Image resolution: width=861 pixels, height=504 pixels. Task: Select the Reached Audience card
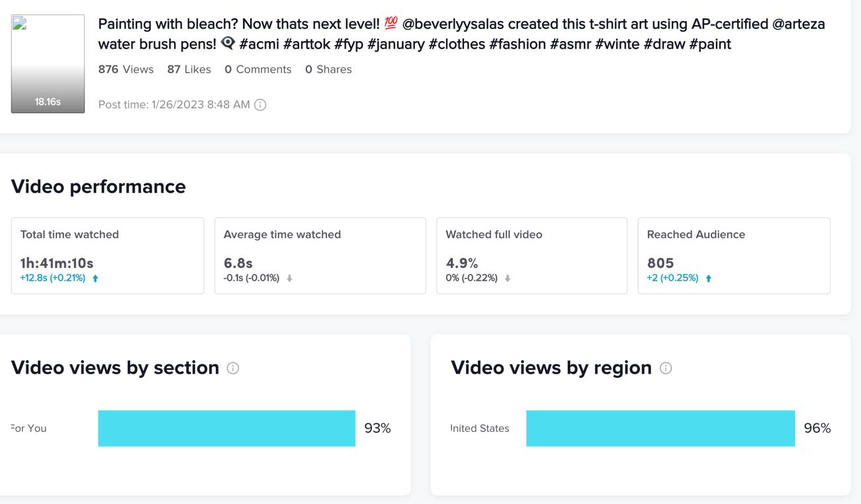[x=733, y=255]
